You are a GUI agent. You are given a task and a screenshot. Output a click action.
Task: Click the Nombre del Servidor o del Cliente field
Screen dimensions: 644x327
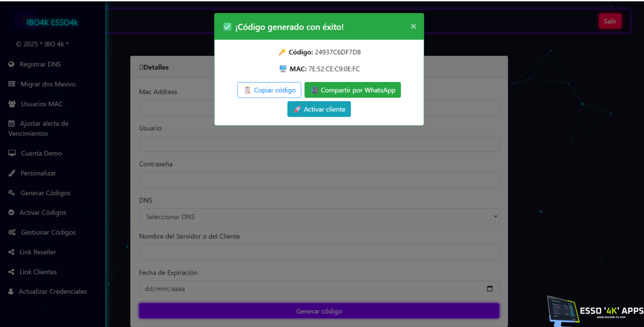click(x=319, y=253)
